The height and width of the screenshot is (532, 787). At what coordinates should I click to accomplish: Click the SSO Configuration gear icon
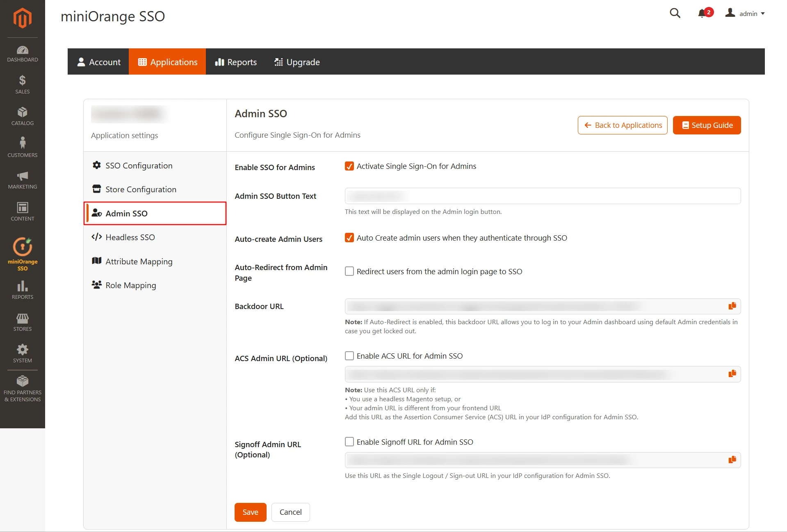97,165
